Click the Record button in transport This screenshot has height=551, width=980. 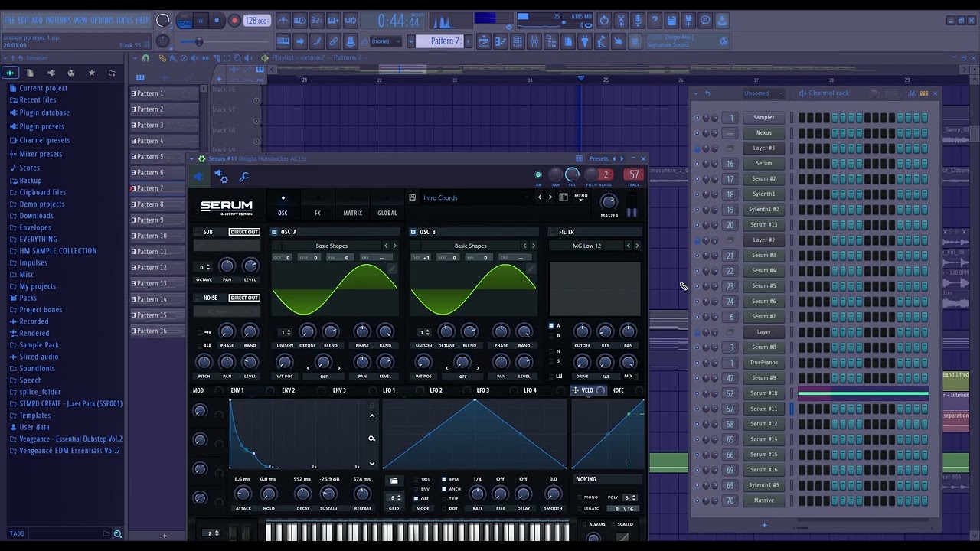(x=234, y=21)
